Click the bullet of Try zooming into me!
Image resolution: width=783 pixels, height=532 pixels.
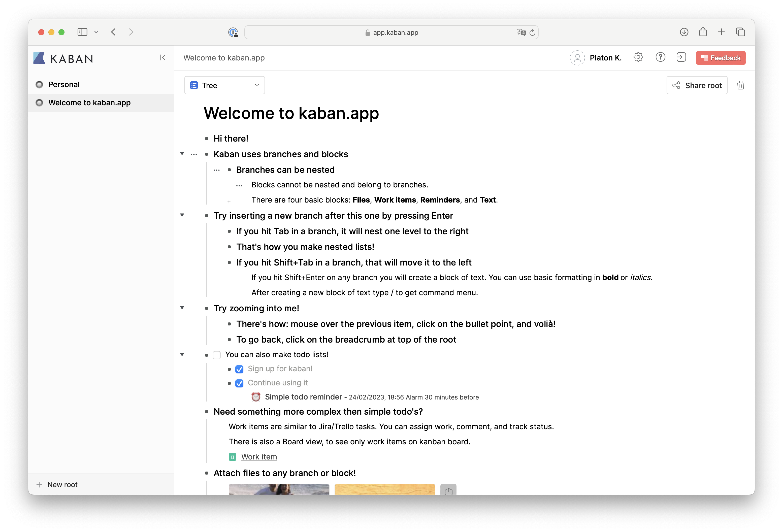[207, 308]
